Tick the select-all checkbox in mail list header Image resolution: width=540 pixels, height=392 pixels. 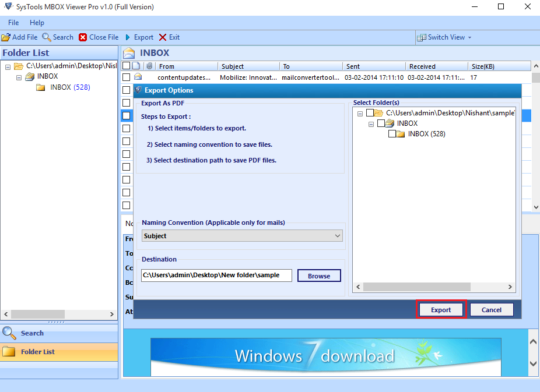(127, 66)
